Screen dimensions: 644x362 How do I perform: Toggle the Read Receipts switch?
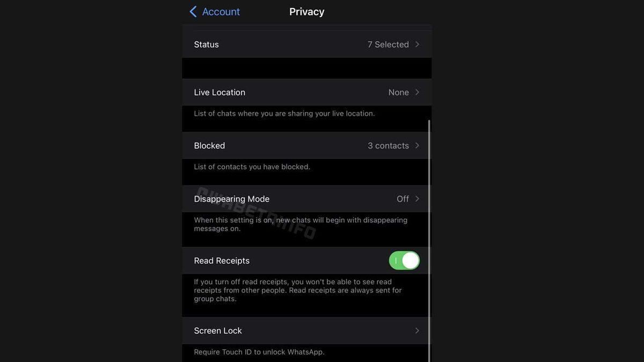pyautogui.click(x=404, y=261)
